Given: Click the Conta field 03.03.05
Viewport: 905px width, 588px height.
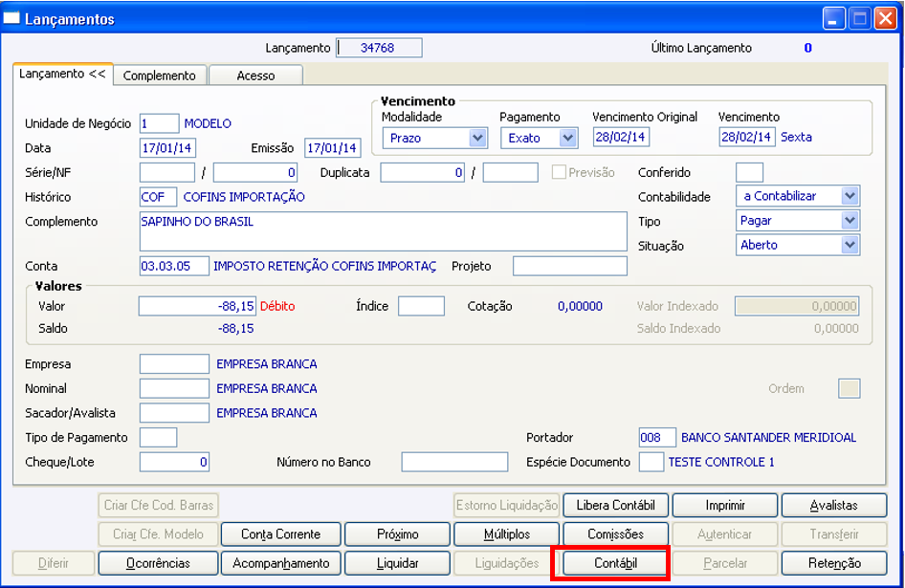Looking at the screenshot, I should (x=174, y=266).
